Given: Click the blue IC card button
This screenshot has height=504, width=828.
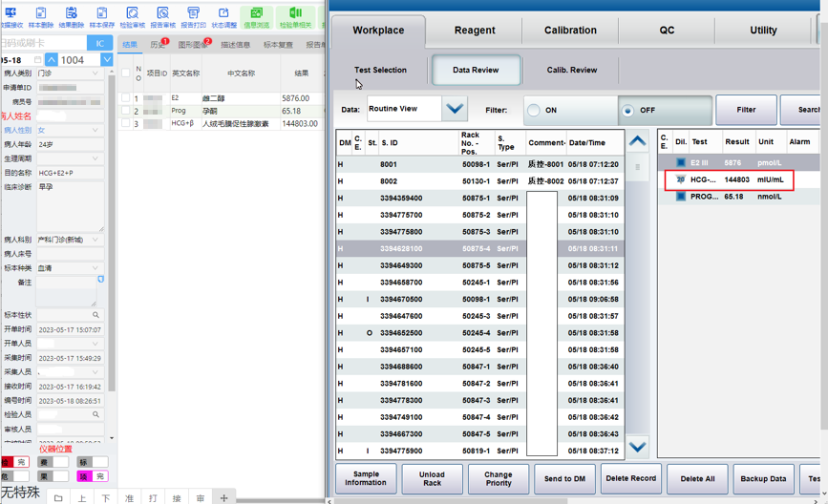Looking at the screenshot, I should click(100, 43).
